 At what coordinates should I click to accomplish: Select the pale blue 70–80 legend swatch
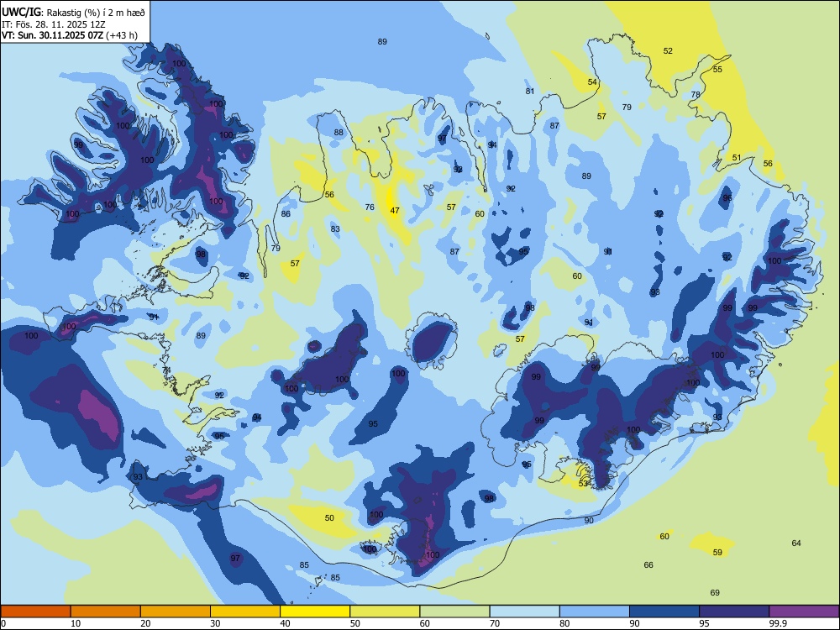pos(524,612)
